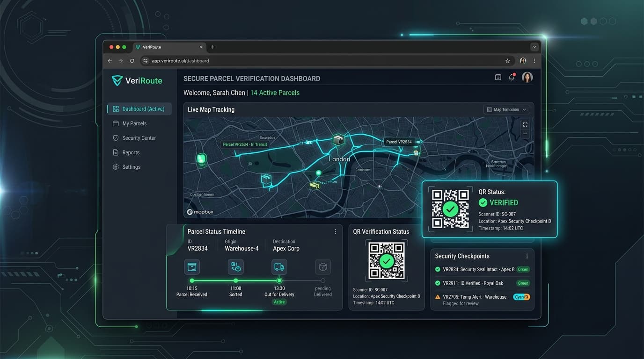Screen dimensions: 644x359
Task: Open Parcel Status Timeline options menu
Action: 335,231
